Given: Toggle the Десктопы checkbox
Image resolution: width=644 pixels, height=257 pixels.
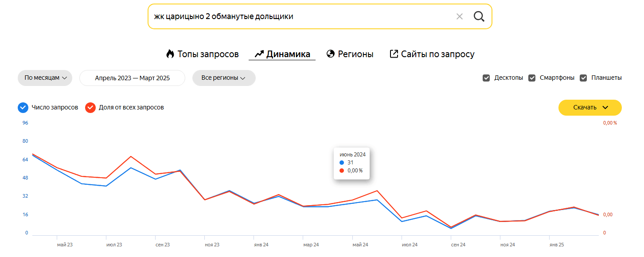Looking at the screenshot, I should coord(486,78).
